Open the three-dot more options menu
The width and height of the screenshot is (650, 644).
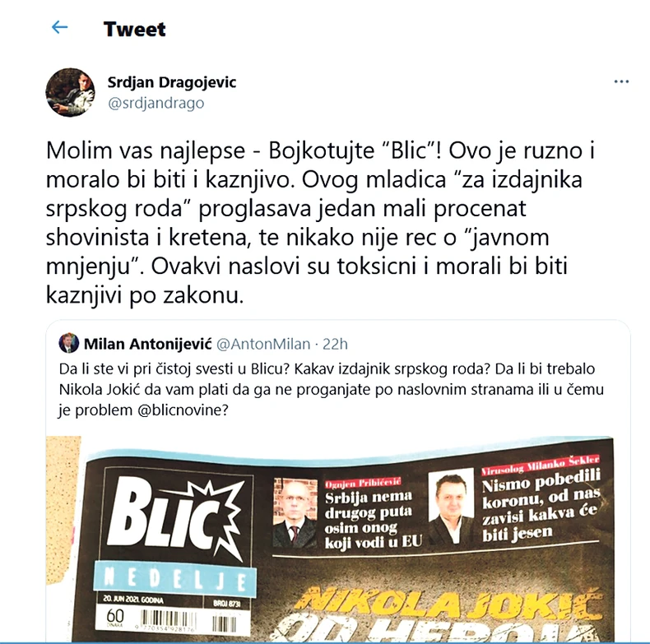click(x=621, y=81)
